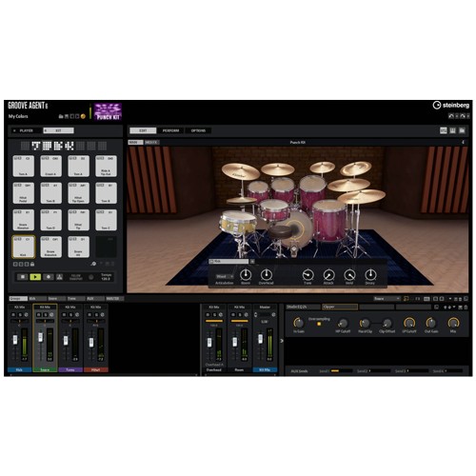Solo the Hihat mixer channel

point(96,315)
